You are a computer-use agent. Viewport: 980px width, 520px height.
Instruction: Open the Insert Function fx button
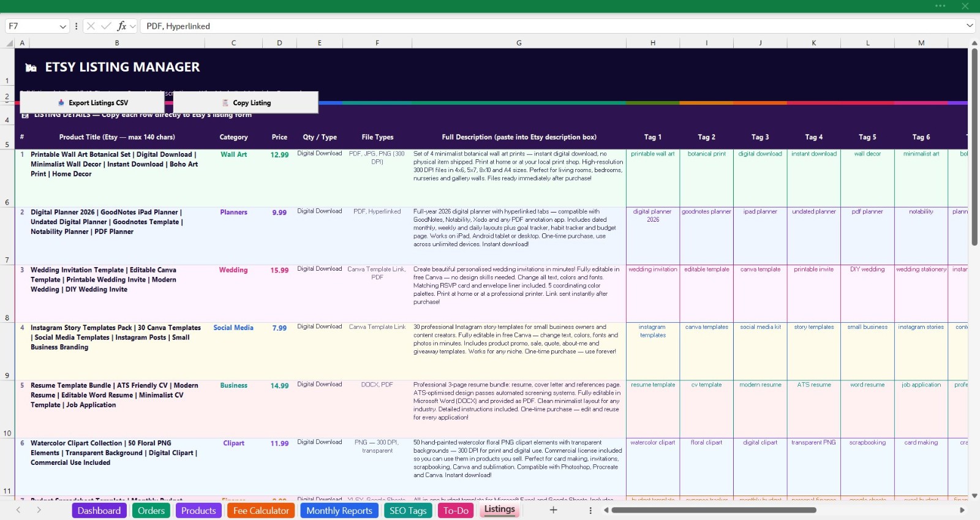tap(122, 26)
